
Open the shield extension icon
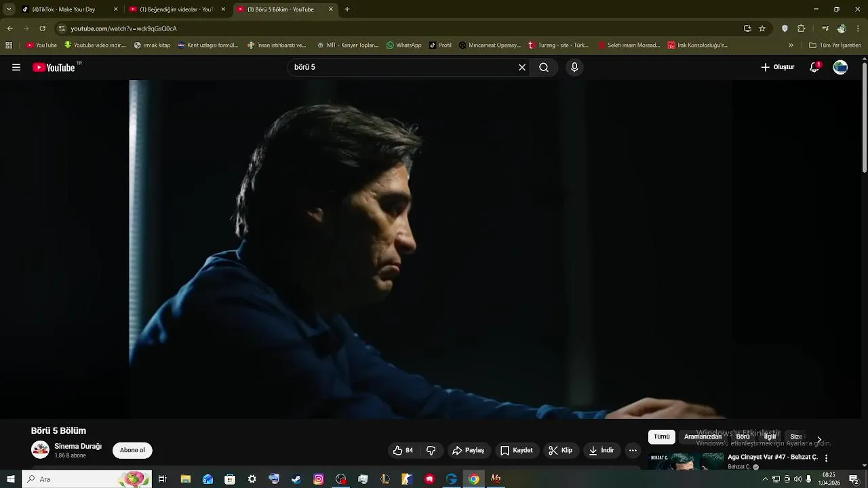pyautogui.click(x=785, y=28)
